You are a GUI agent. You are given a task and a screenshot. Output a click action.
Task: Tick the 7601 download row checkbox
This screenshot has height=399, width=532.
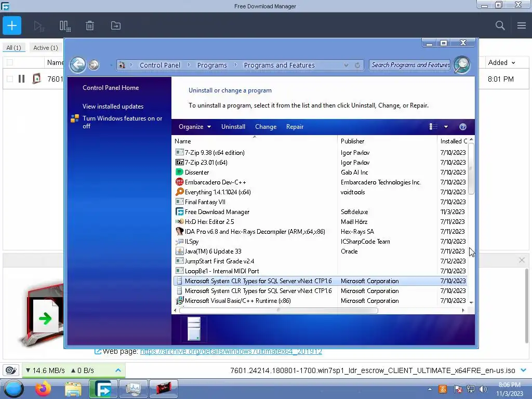coord(10,79)
